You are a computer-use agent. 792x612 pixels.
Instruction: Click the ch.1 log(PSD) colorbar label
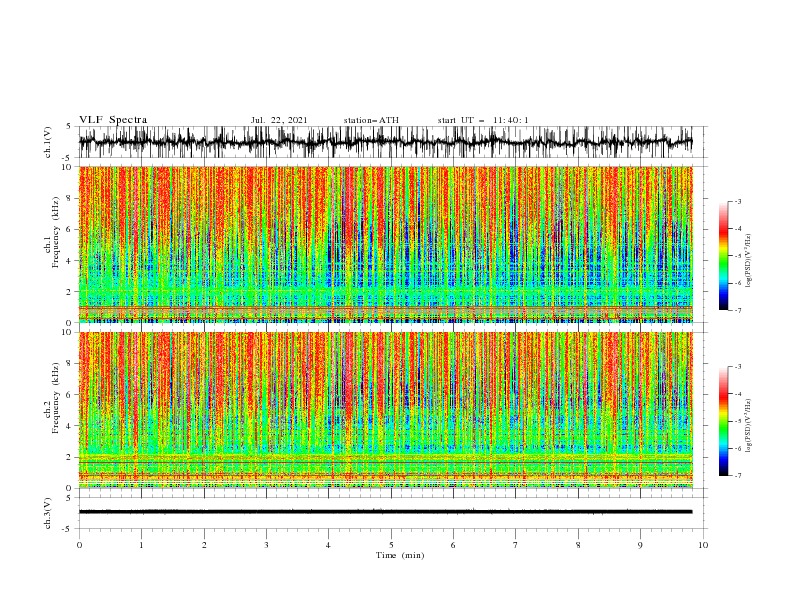[748, 261]
